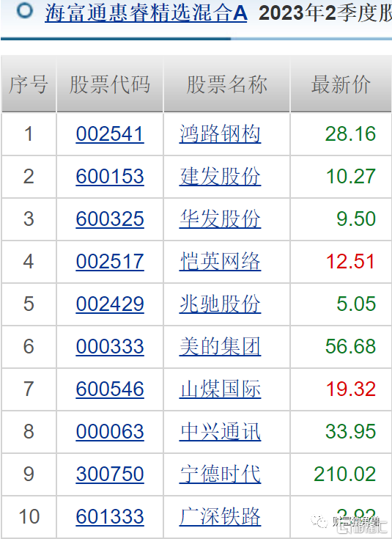
Task: Open the 宁德时代 stock name link
Action: click(220, 474)
